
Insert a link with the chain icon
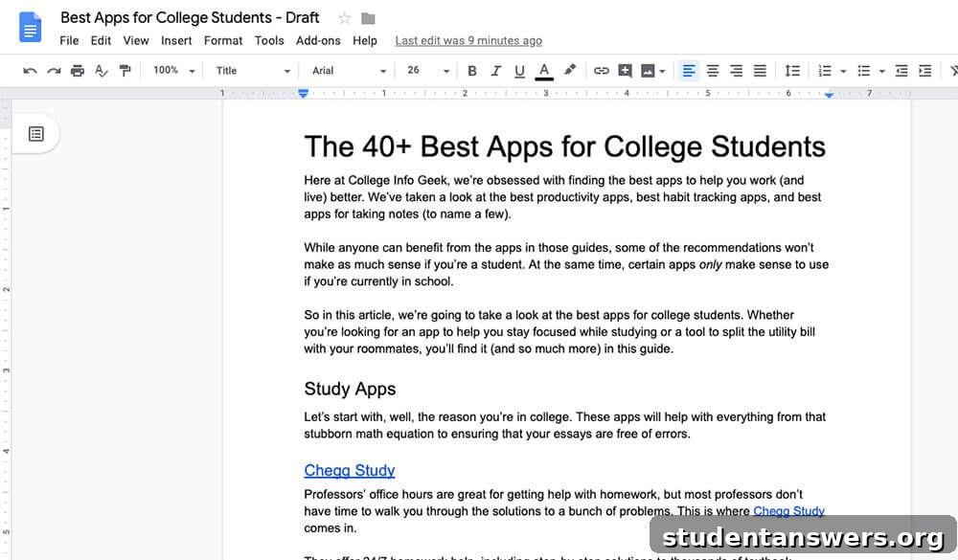point(602,71)
